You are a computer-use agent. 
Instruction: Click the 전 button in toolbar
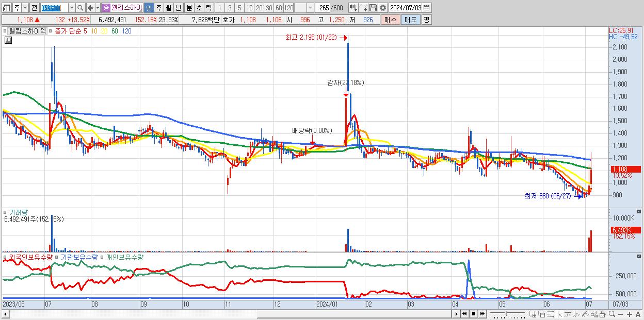point(34,8)
